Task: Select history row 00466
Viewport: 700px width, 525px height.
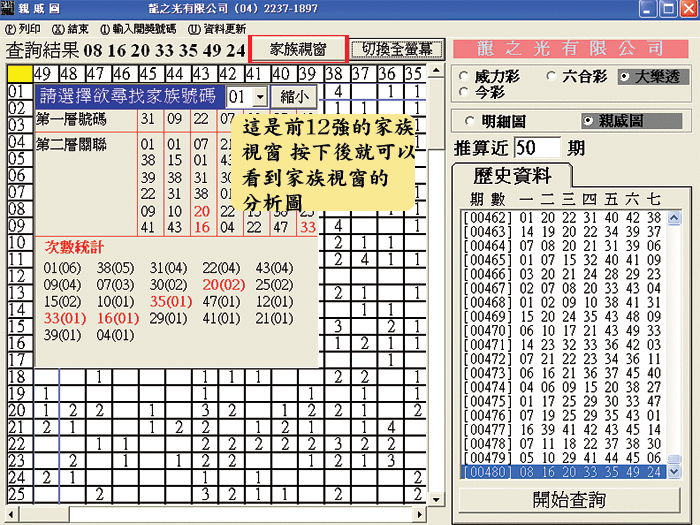Action: pos(563,274)
